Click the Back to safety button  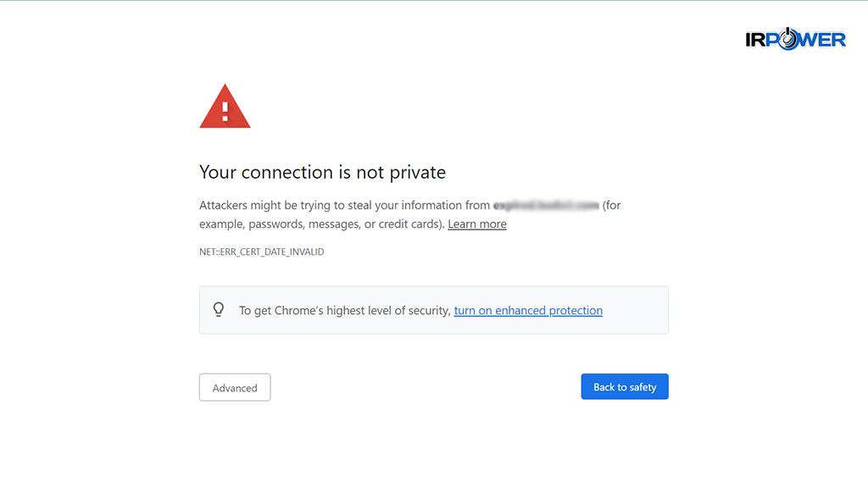coord(625,386)
